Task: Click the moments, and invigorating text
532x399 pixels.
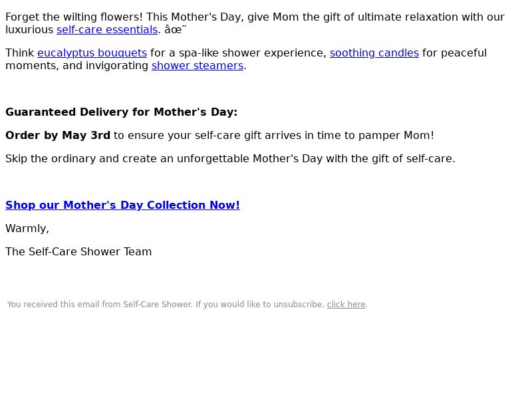Action: [76, 65]
